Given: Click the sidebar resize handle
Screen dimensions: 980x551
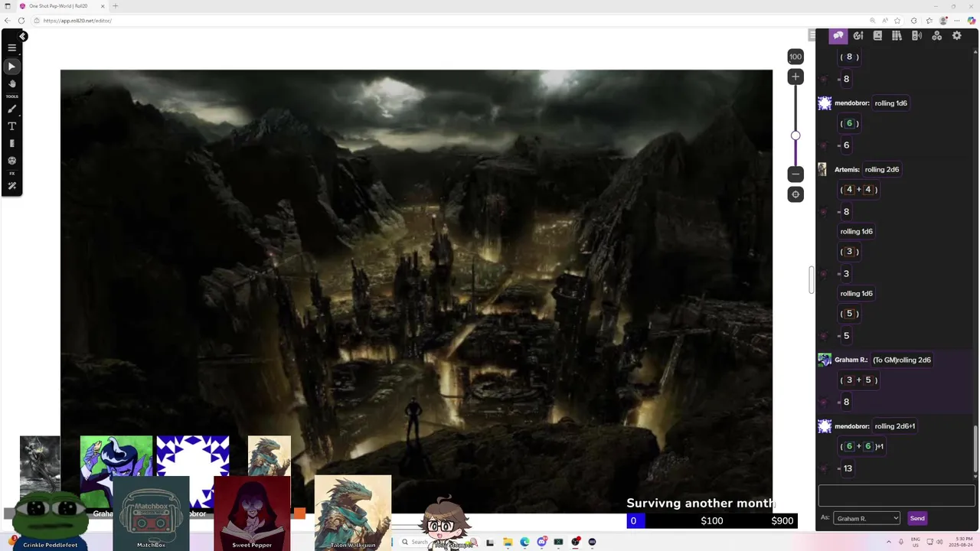Looking at the screenshot, I should click(x=812, y=279).
